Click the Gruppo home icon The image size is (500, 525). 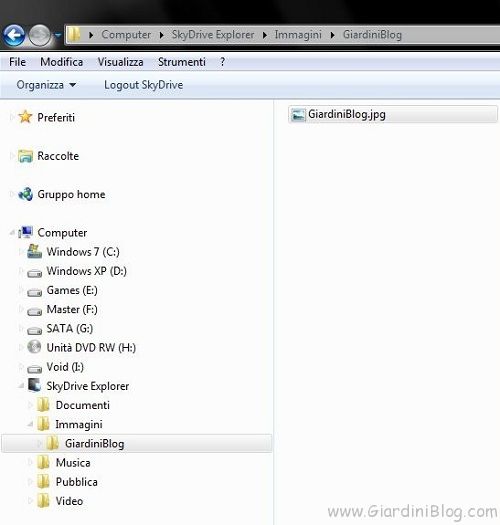click(x=25, y=194)
